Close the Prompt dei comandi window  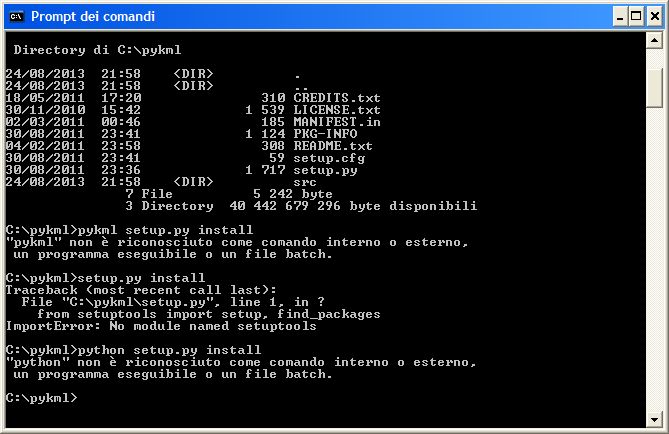[651, 16]
